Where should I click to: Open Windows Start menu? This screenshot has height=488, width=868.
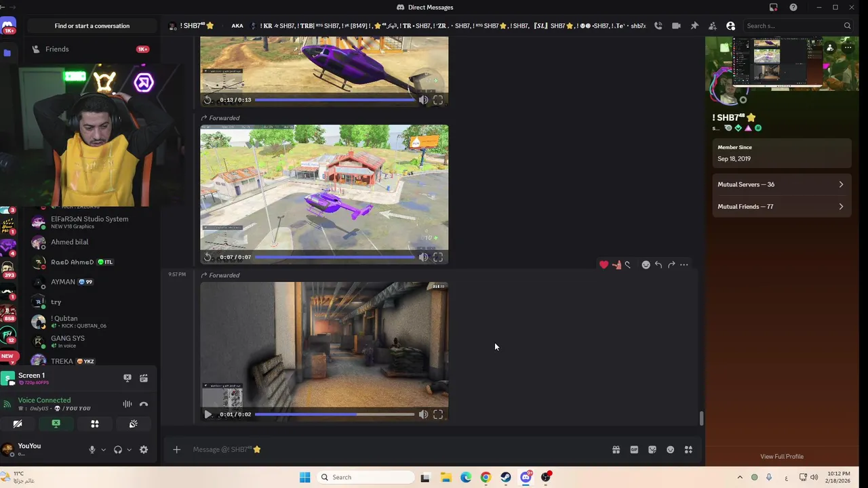point(304,477)
